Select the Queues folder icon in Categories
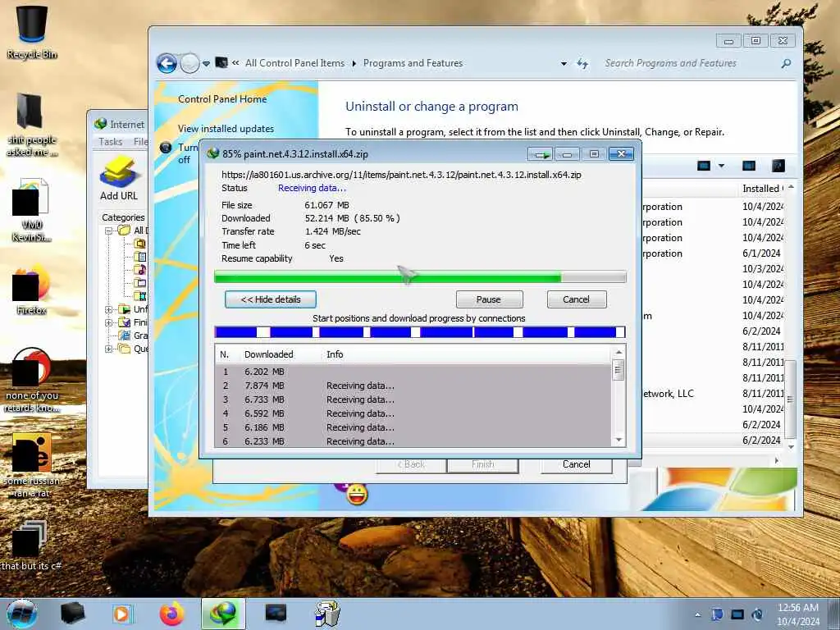The height and width of the screenshot is (630, 840). tap(125, 349)
